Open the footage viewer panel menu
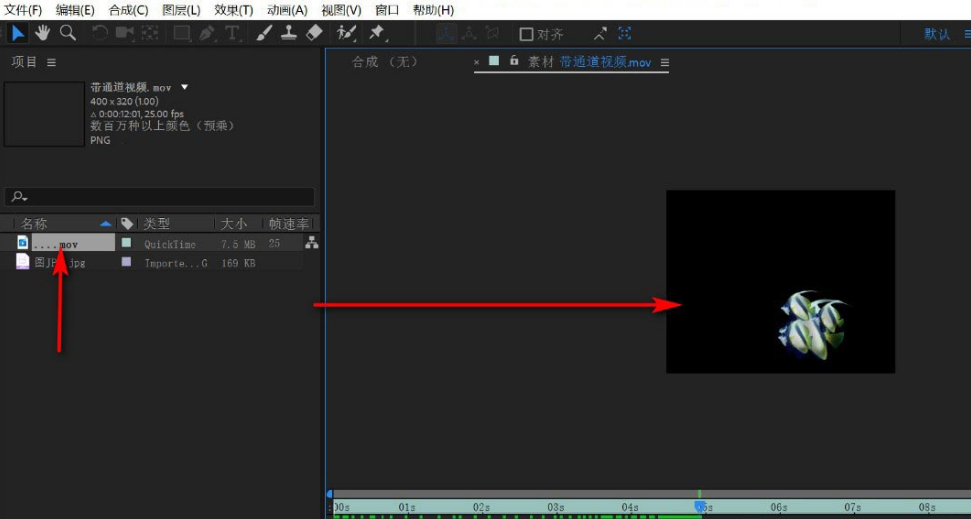 (665, 62)
